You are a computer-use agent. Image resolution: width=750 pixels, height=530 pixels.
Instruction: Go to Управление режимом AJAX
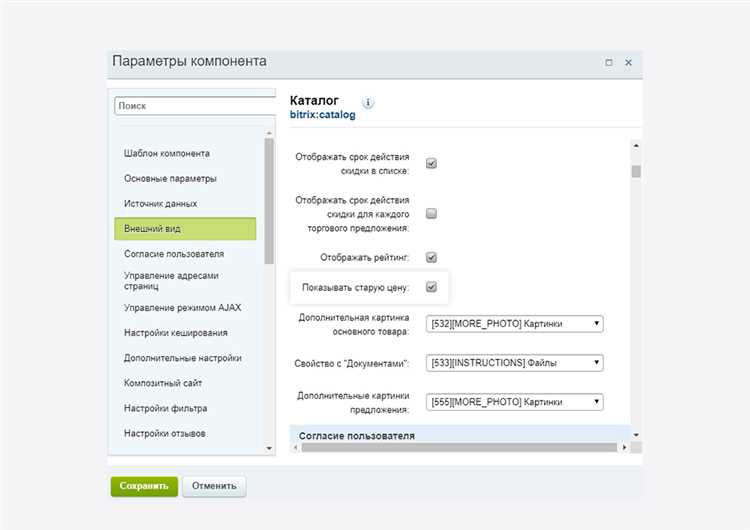[185, 308]
